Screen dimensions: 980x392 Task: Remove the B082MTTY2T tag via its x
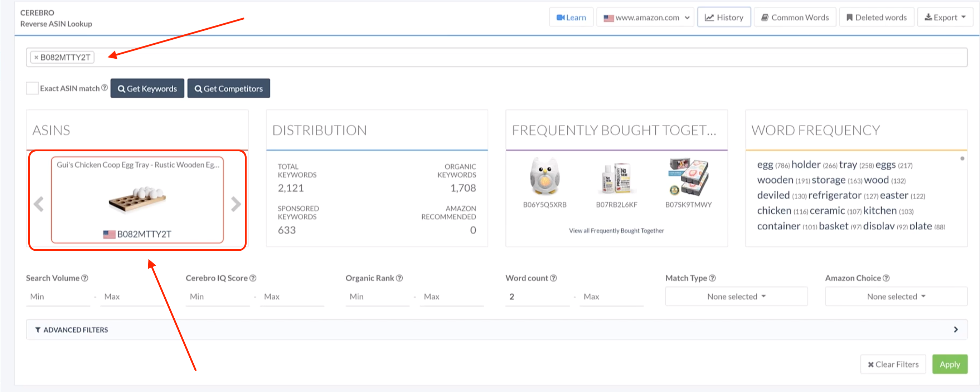pyautogui.click(x=36, y=58)
